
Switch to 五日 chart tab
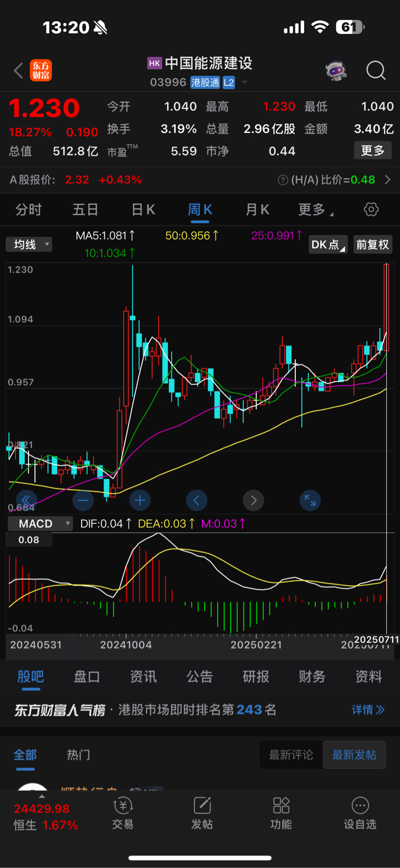coord(85,210)
